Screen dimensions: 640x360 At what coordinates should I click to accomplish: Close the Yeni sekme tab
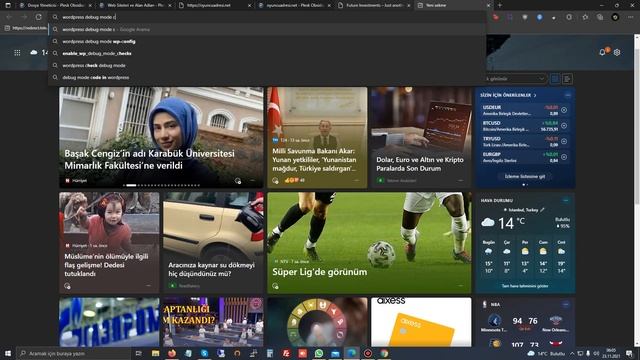coord(488,5)
